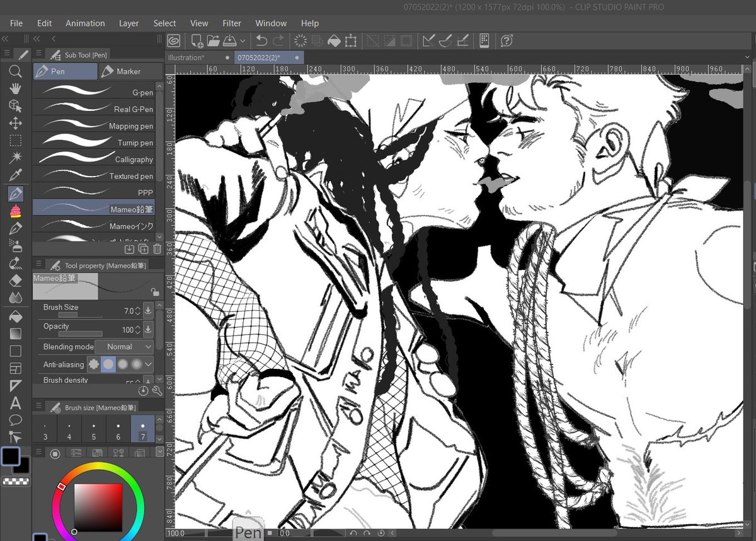The width and height of the screenshot is (756, 541).
Task: Open Sub Tool palette menu
Action: pos(38,54)
